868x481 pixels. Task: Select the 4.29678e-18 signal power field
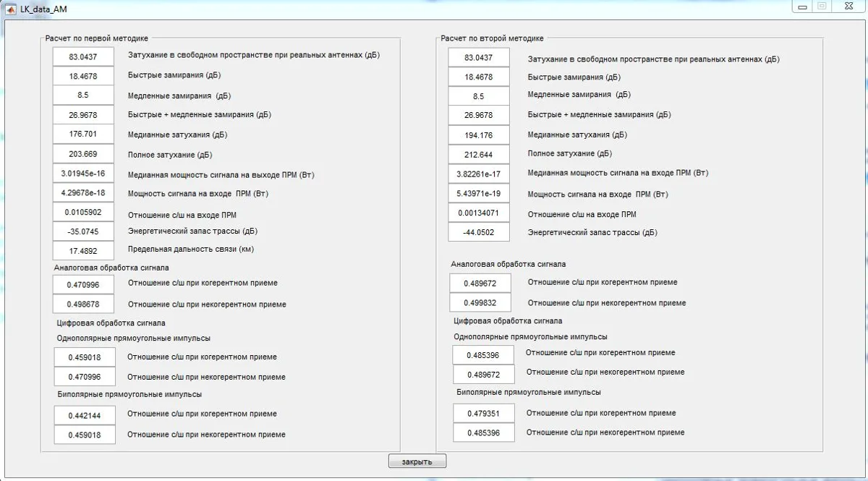[x=83, y=192]
